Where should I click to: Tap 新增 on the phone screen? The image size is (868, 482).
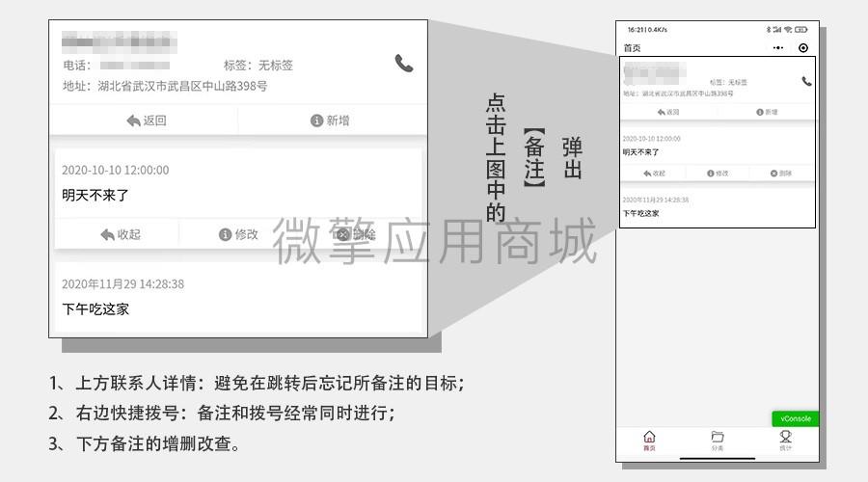[x=766, y=112]
